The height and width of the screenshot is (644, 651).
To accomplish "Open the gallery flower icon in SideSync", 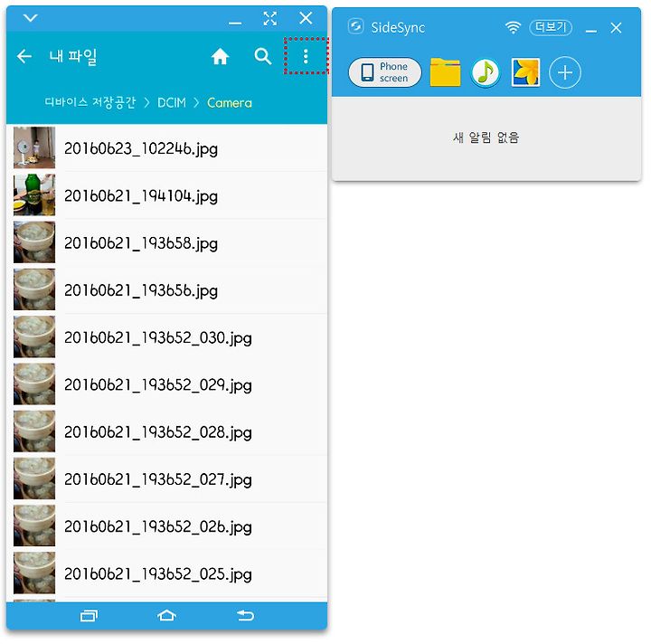I will pos(525,72).
